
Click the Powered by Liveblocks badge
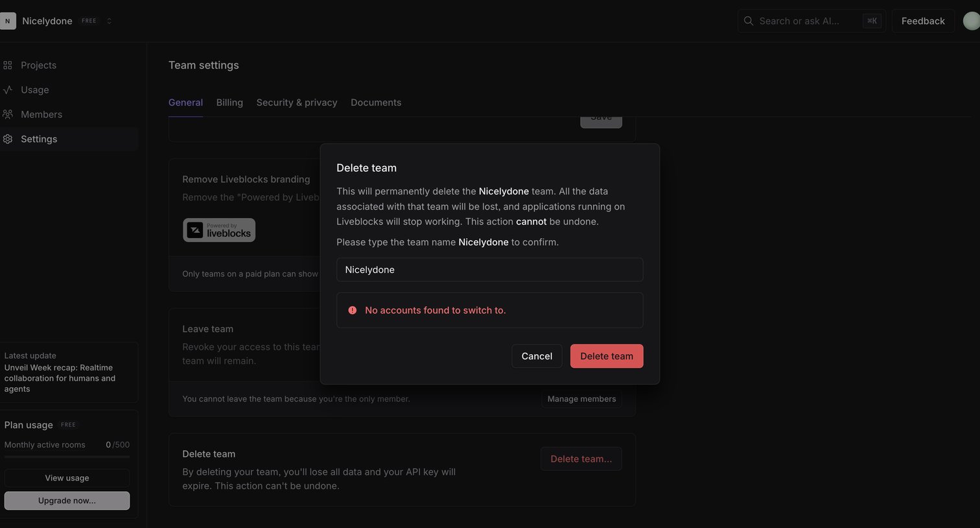coord(219,230)
